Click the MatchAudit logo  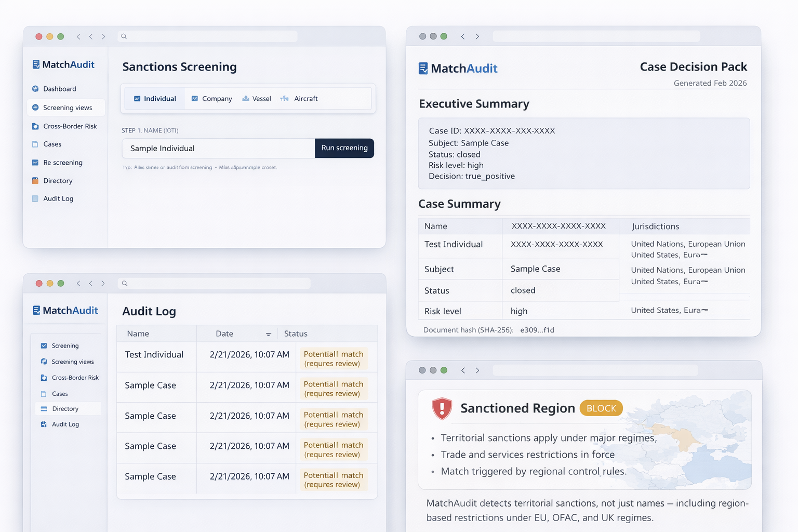63,64
